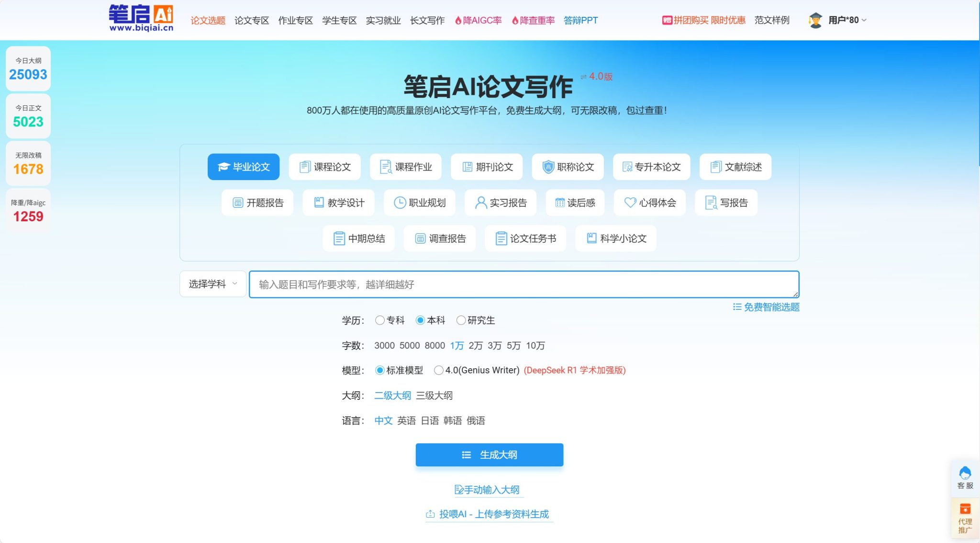Choose the 职称论文 shield option
The image size is (980, 543).
click(568, 167)
